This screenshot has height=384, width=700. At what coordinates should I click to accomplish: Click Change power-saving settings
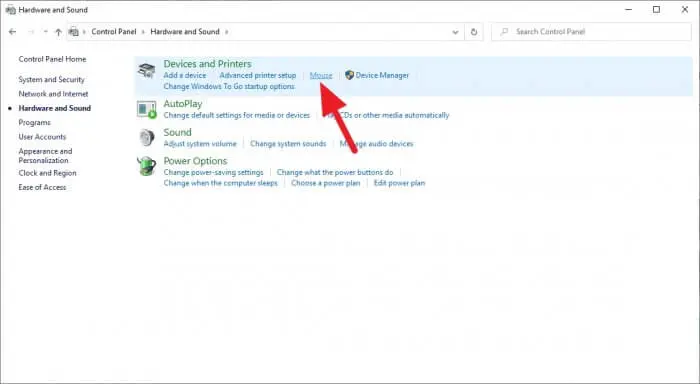click(213, 172)
